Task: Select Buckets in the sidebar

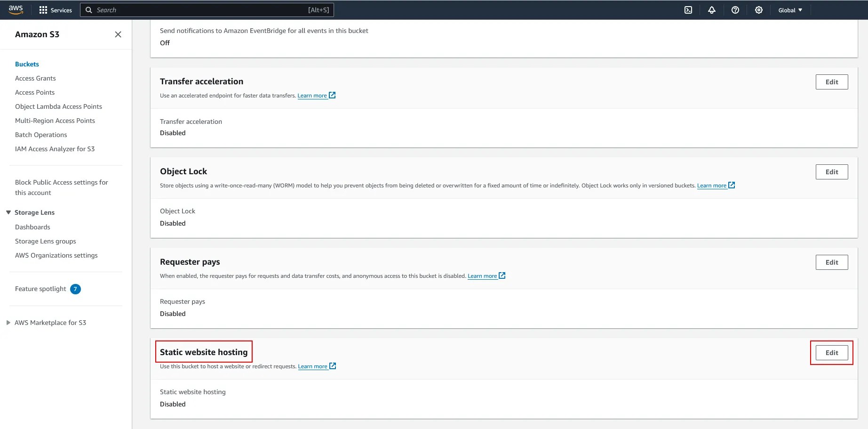Action: (27, 64)
